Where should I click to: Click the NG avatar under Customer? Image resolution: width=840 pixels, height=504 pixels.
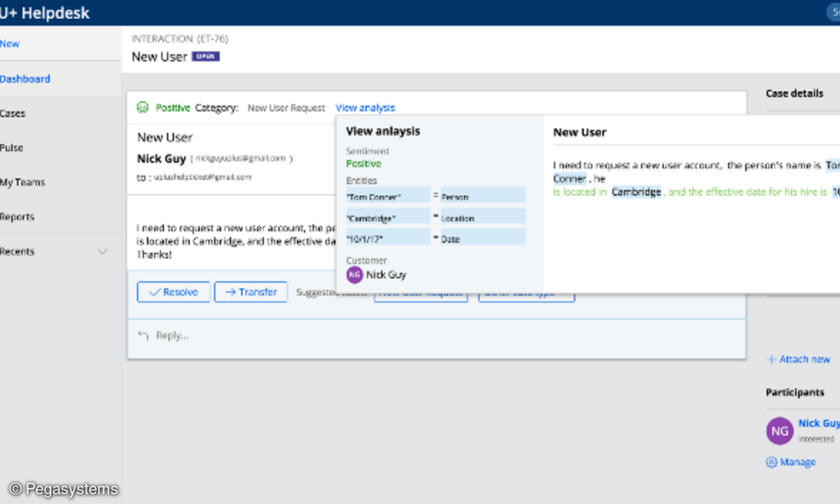[355, 274]
